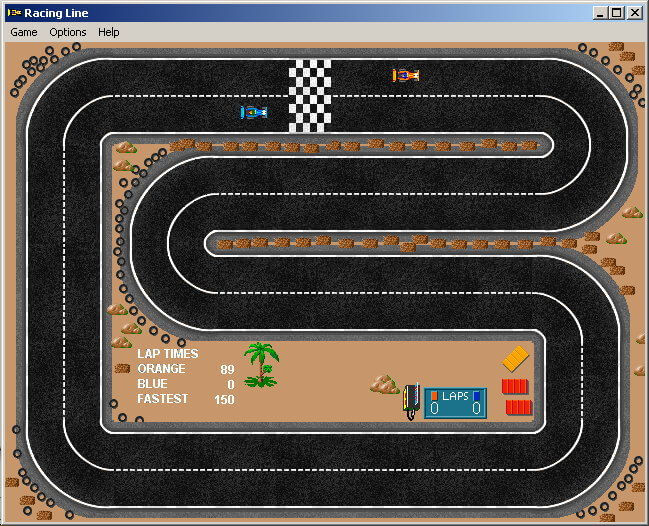Click the palm tree
Viewport: 649px width, 526px height.
261,365
